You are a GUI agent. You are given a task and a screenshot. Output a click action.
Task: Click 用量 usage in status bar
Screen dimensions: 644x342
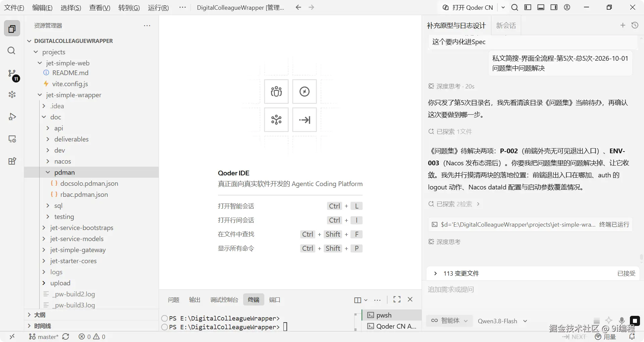click(x=605, y=337)
